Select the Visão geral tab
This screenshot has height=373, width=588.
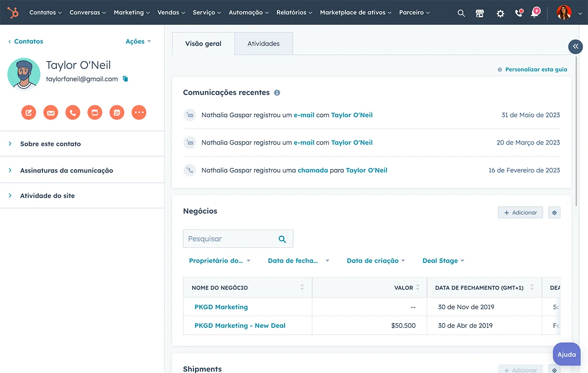(203, 44)
